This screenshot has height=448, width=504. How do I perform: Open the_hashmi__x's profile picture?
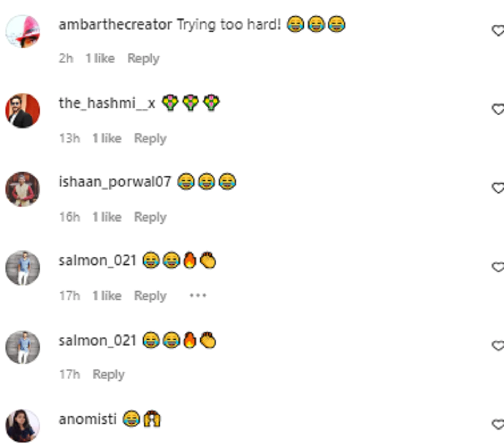click(23, 111)
